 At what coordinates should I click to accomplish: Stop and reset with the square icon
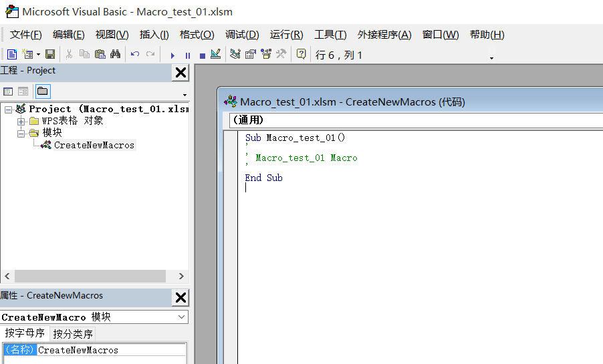(203, 56)
